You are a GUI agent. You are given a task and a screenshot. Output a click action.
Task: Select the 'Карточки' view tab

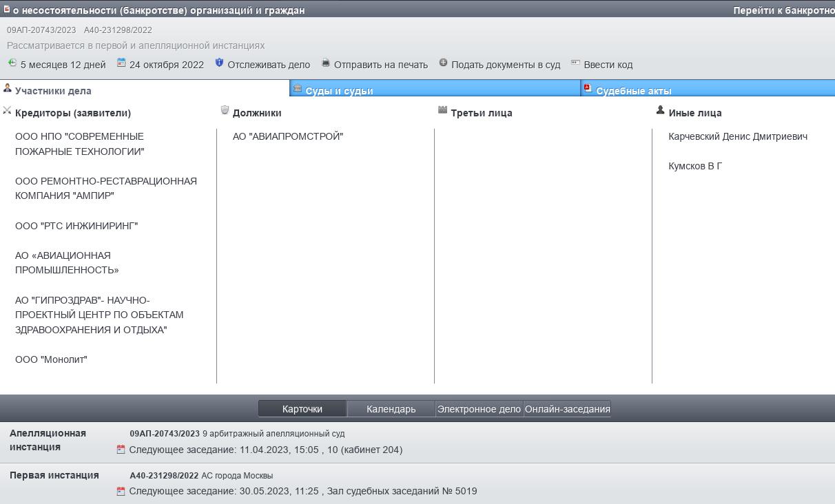click(x=302, y=409)
